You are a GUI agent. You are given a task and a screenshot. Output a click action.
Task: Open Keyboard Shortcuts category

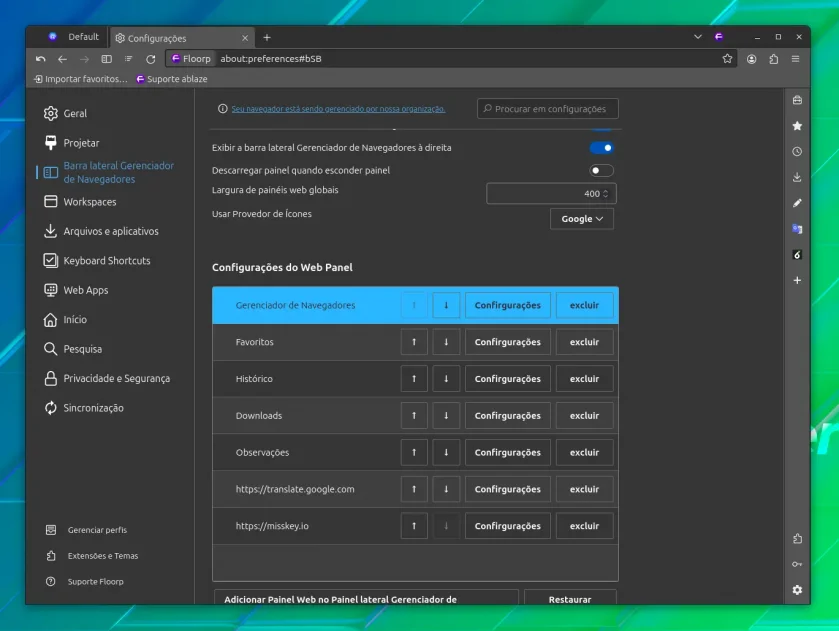coord(97,261)
